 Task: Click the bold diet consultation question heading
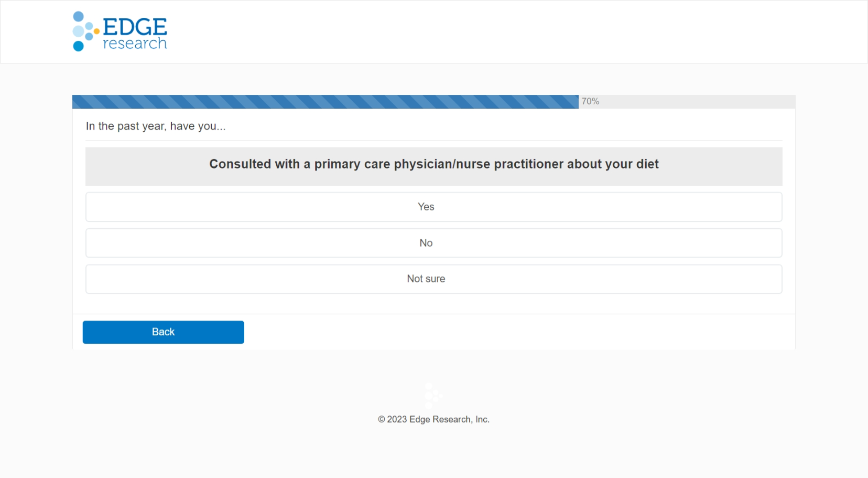[x=433, y=164]
